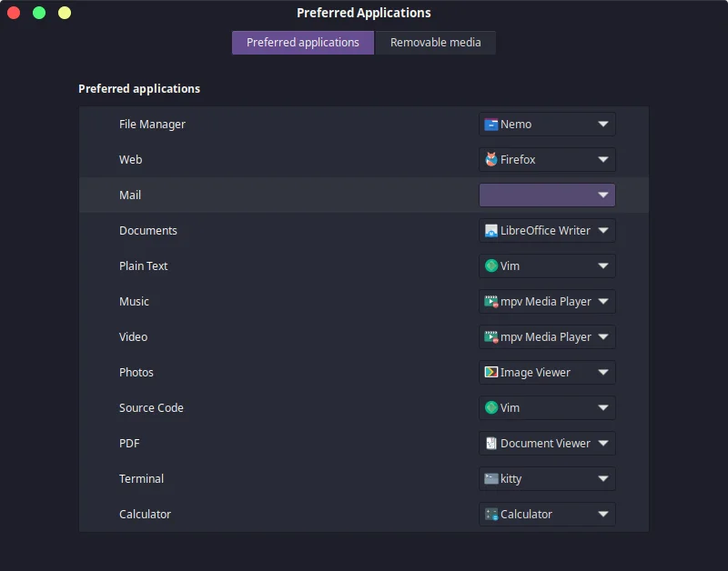Click the kitty terminal icon
This screenshot has width=728, height=571.
point(490,478)
